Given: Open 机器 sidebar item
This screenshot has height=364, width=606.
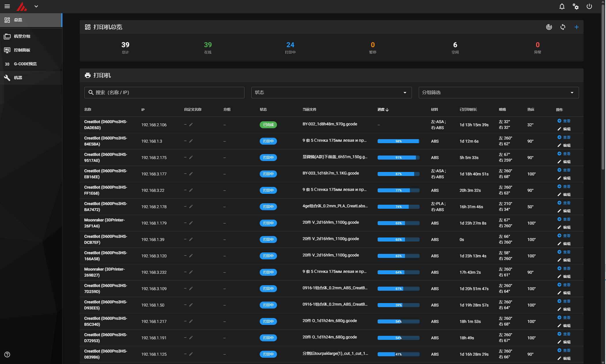Looking at the screenshot, I should coord(31,78).
